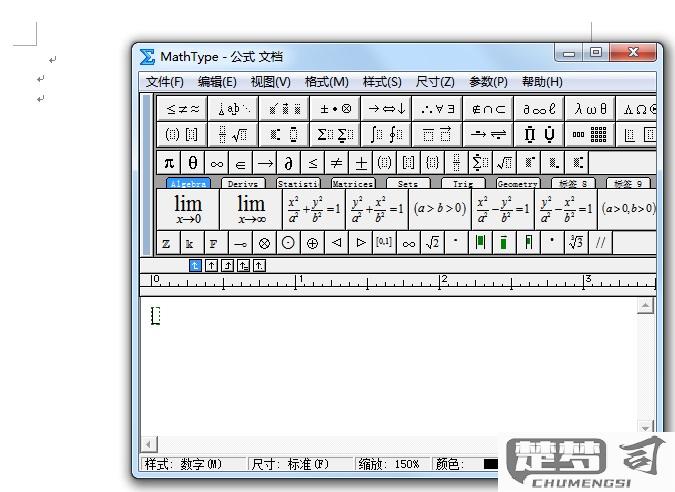Open the 视图(V) menu
Viewport: 675px width, 492px height.
[270, 82]
